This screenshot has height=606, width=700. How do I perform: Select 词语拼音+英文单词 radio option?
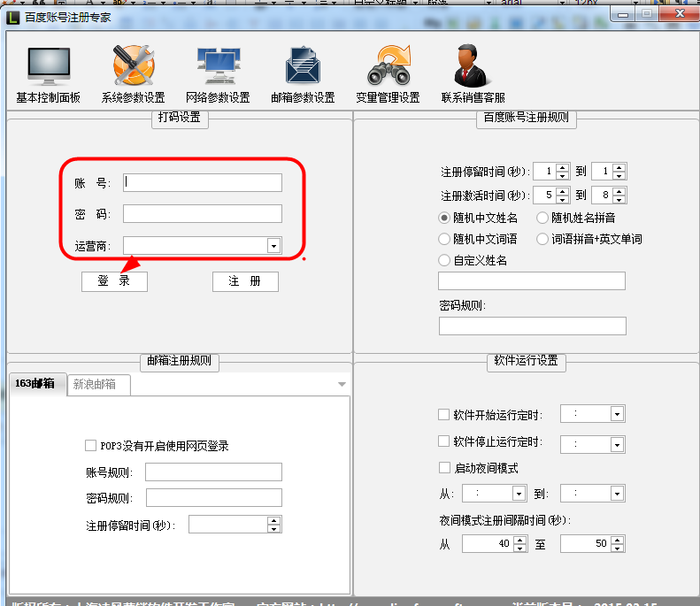[x=542, y=239]
